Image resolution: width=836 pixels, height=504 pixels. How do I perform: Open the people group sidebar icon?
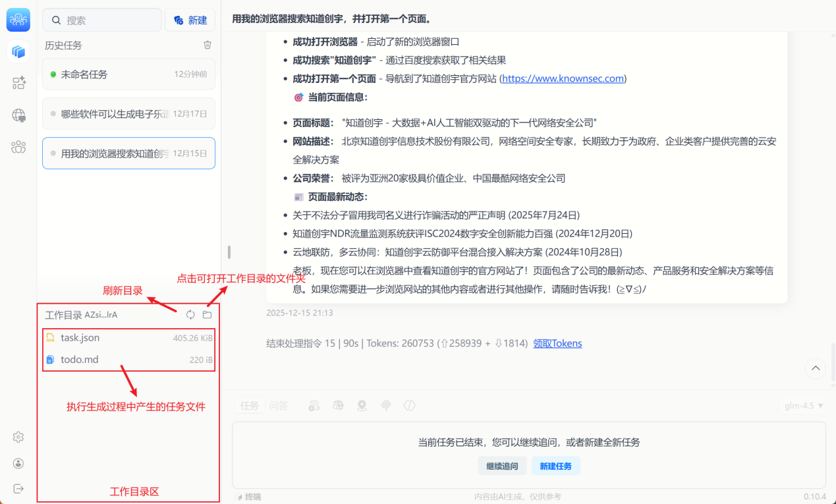[x=18, y=147]
